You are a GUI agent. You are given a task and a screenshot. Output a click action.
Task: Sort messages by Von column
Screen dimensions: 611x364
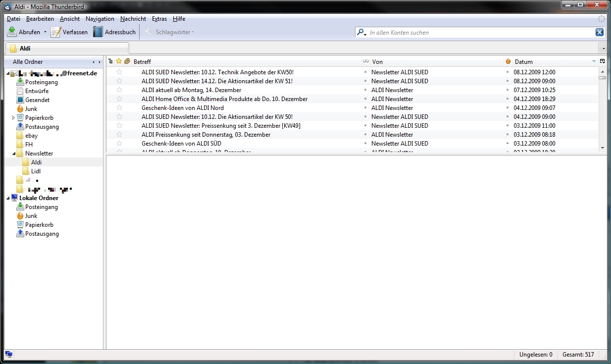point(437,61)
